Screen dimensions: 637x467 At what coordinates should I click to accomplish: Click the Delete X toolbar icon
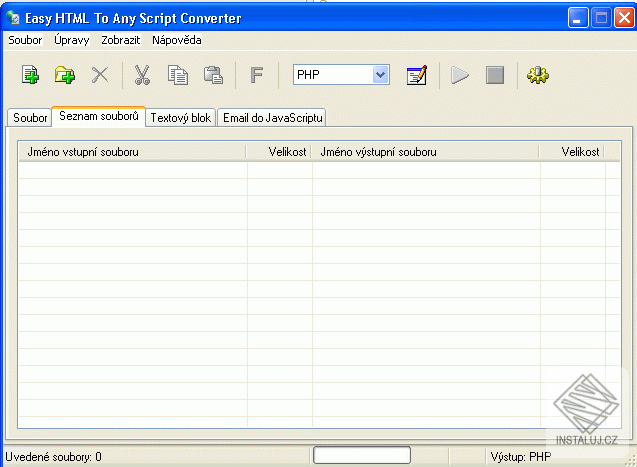[100, 75]
